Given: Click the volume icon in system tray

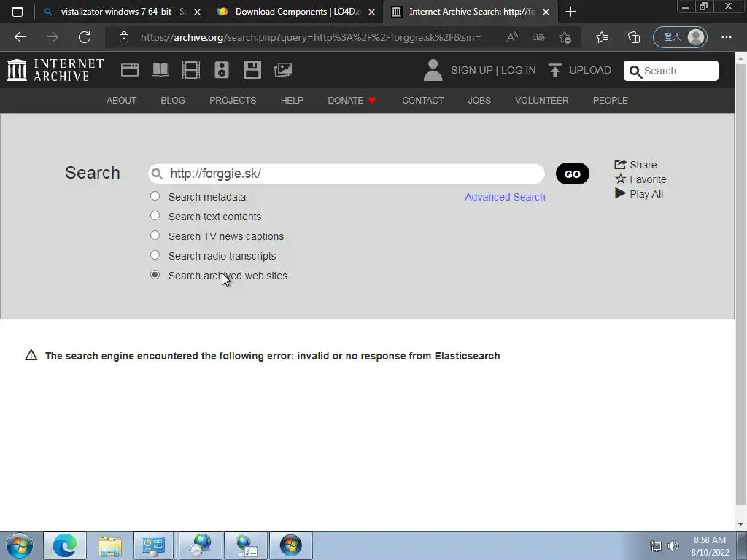Looking at the screenshot, I should tap(673, 546).
